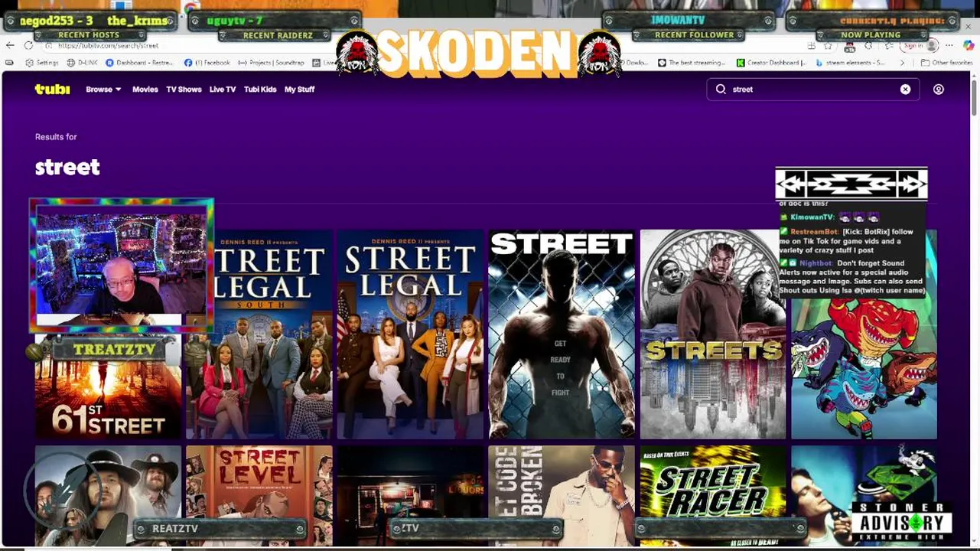Viewport: 980px width, 551px height.
Task: Open Street Level poster
Action: coord(259,495)
